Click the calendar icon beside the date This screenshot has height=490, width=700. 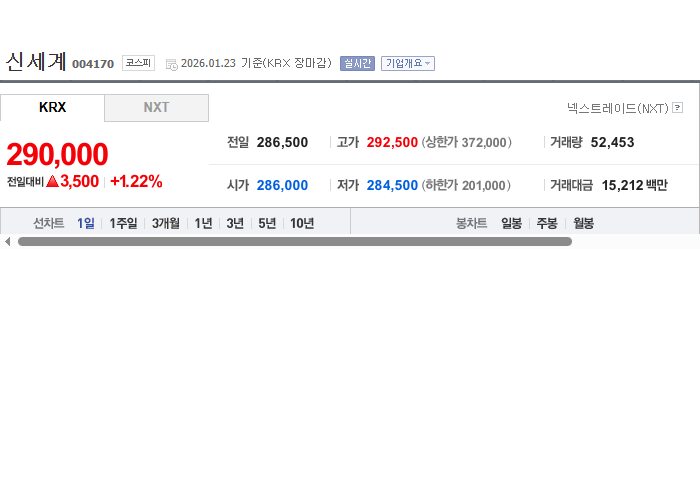tap(171, 65)
